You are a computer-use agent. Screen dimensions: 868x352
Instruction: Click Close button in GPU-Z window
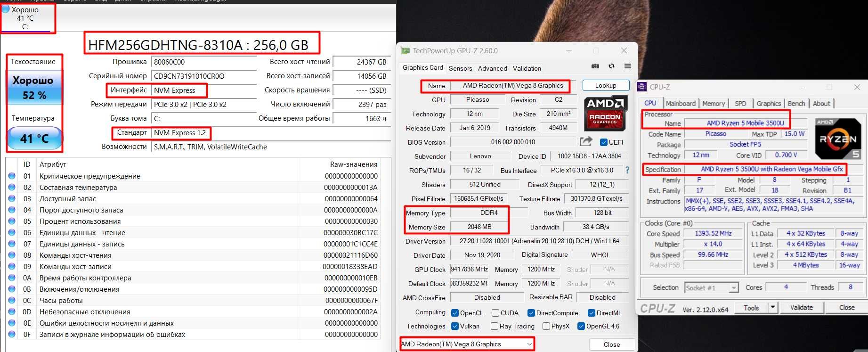pyautogui.click(x=612, y=344)
